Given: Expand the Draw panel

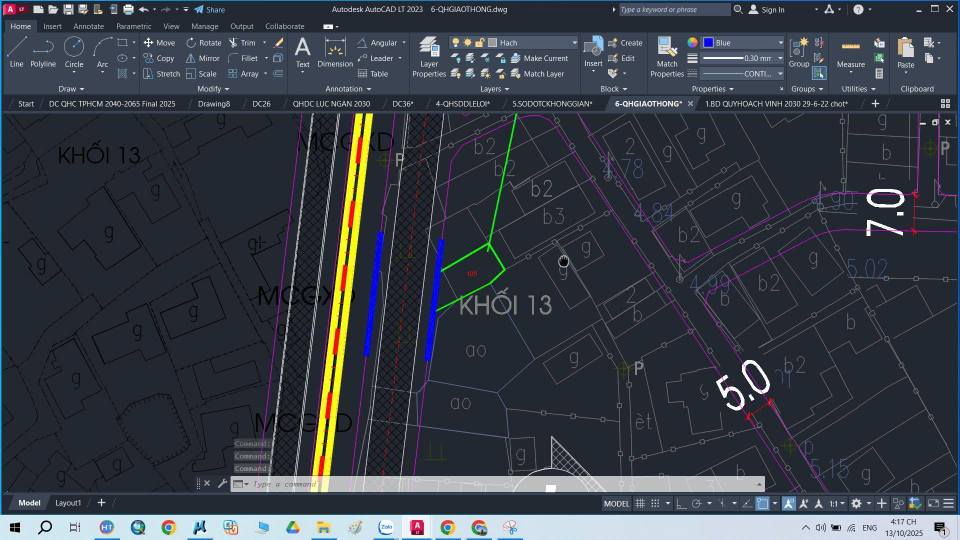Looking at the screenshot, I should 72,89.
